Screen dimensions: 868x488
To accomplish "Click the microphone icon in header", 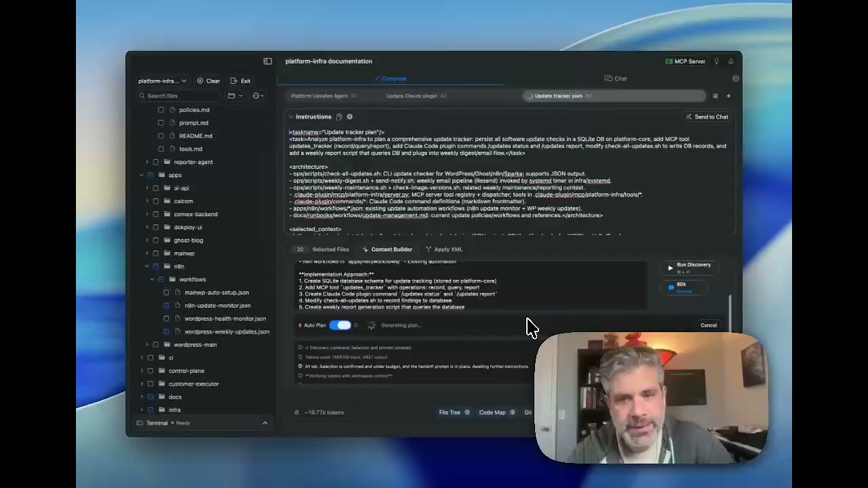I will (x=716, y=61).
